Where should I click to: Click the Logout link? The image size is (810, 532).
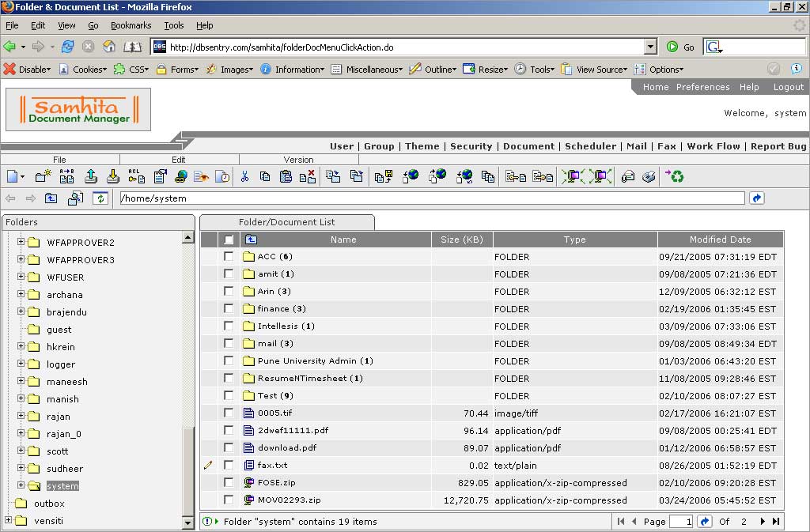[789, 87]
